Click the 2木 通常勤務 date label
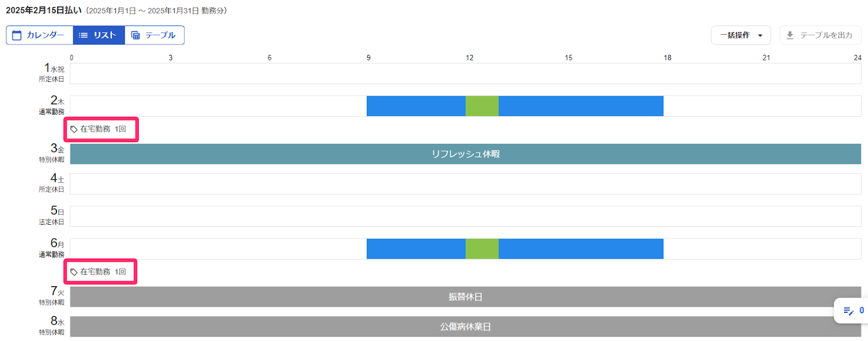 click(52, 105)
